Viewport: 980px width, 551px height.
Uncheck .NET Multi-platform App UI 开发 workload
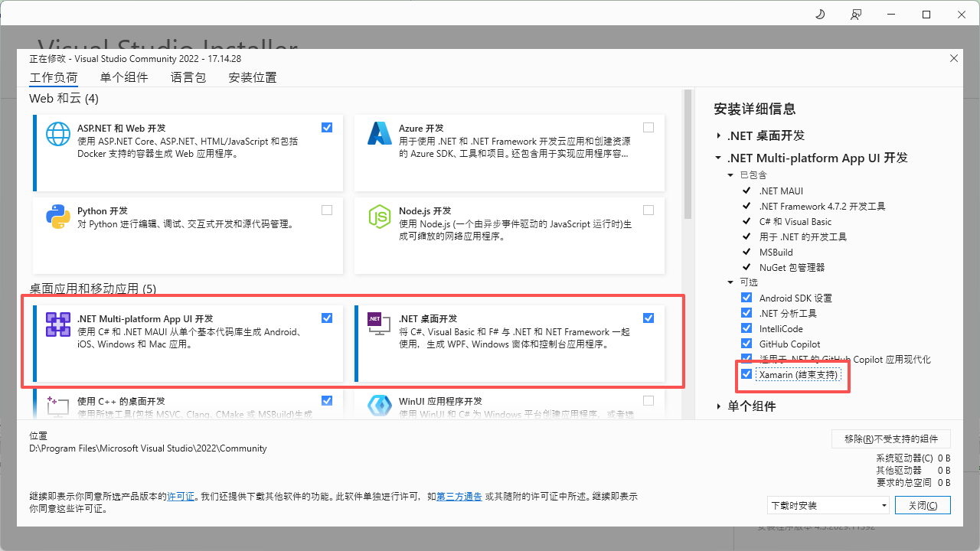pyautogui.click(x=327, y=318)
